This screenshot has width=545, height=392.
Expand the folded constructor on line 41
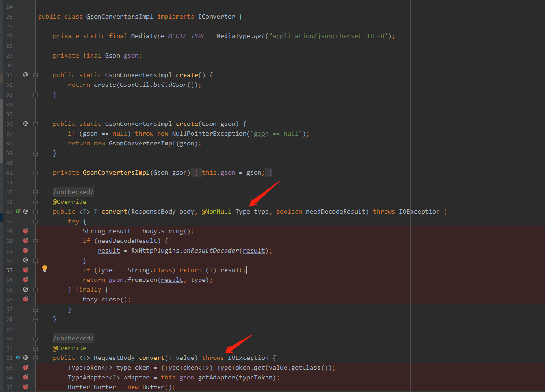coord(35,172)
